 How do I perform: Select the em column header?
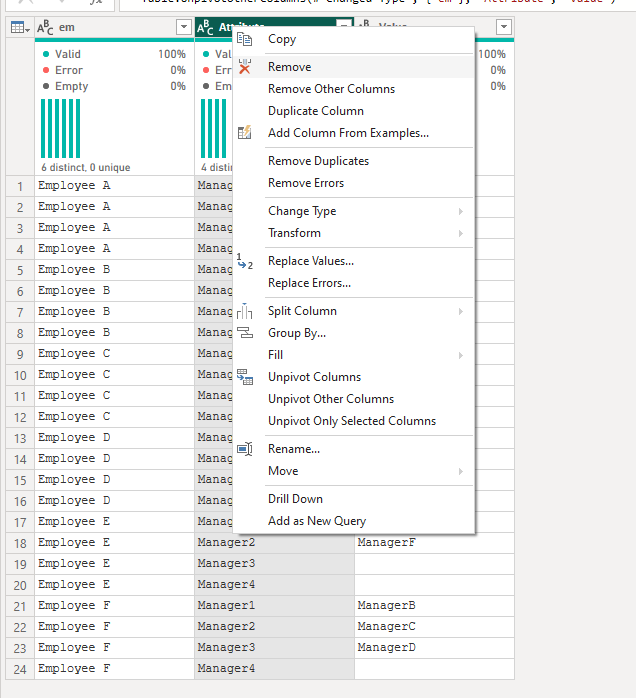click(114, 28)
